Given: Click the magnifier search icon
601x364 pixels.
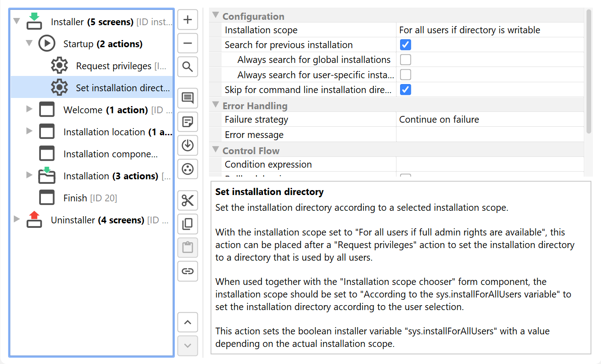Looking at the screenshot, I should click(188, 67).
